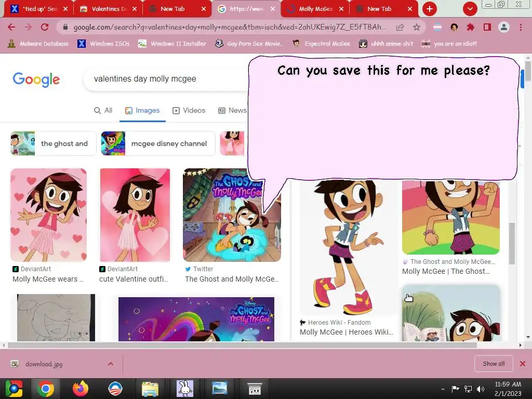
Task: Open download.jpg from downloads bar
Action: pyautogui.click(x=44, y=364)
